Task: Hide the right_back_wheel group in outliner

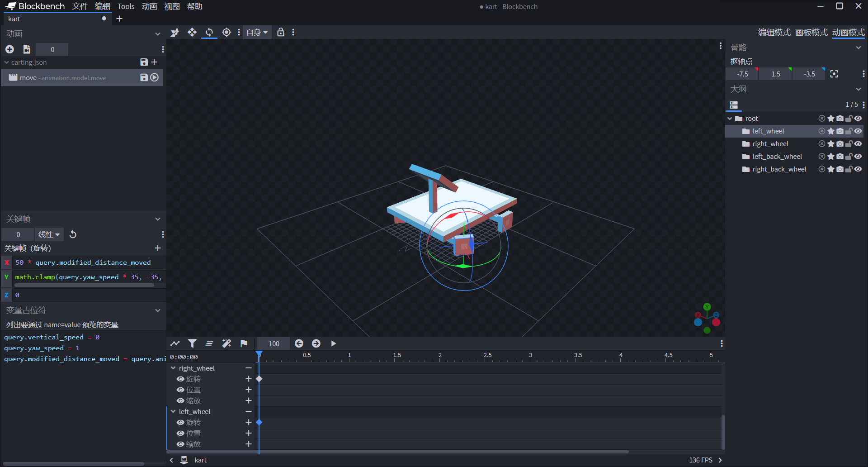Action: click(858, 169)
